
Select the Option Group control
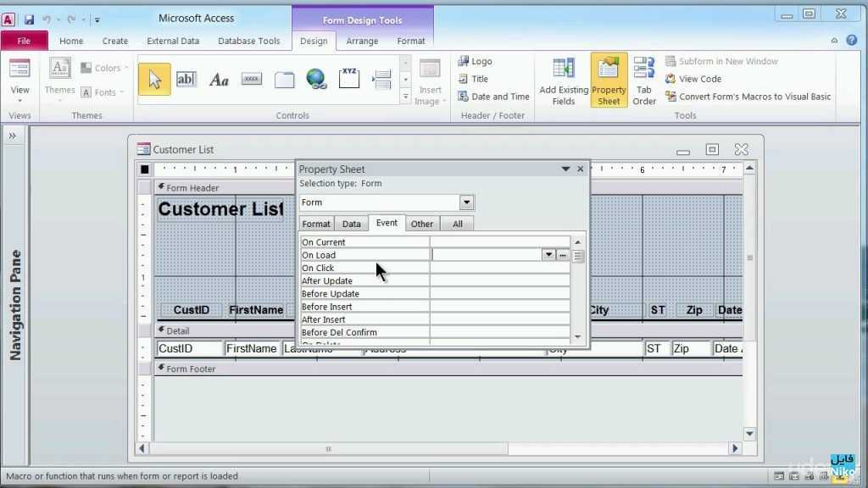click(348, 79)
